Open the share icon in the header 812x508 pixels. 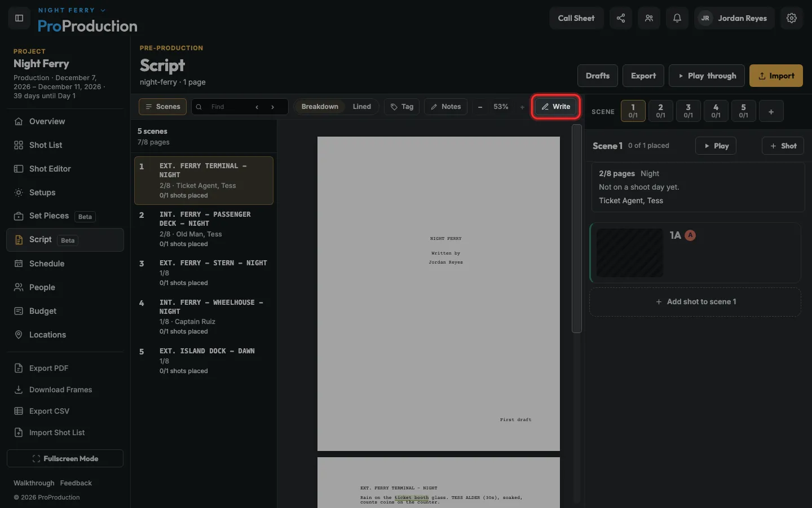point(621,18)
